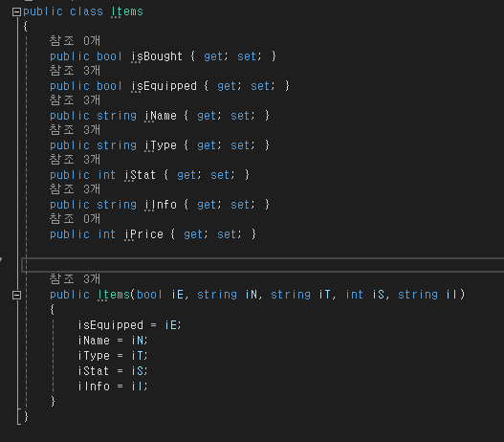Collapse the Items class outlining box
This screenshot has height=442, width=504.
click(16, 12)
